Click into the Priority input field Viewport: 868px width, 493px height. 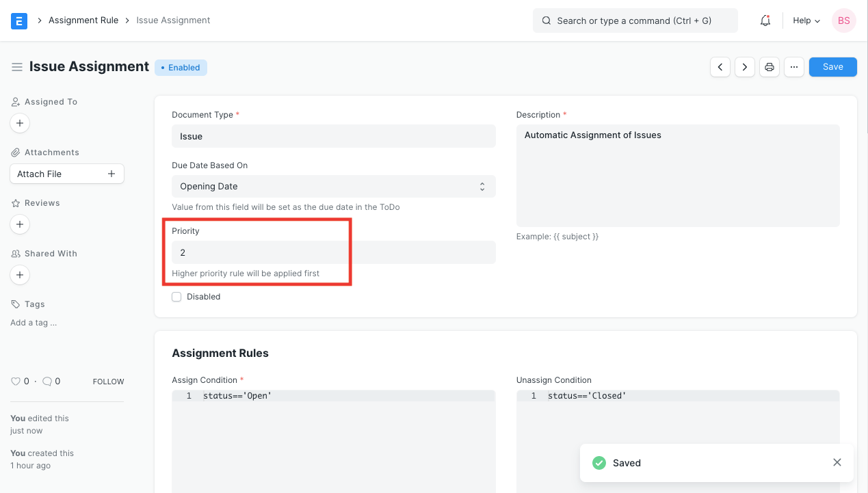pos(333,252)
